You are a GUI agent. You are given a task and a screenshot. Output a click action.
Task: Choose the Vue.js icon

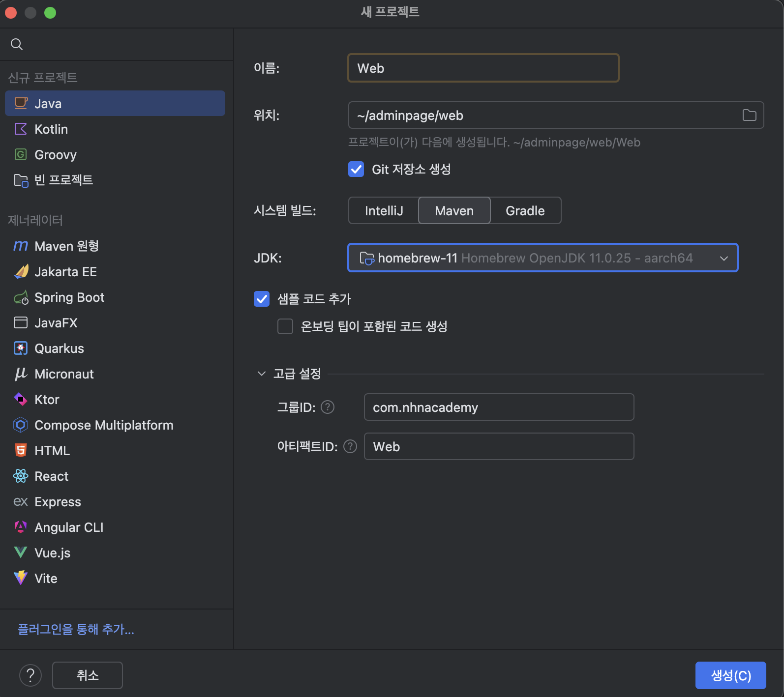(21, 552)
